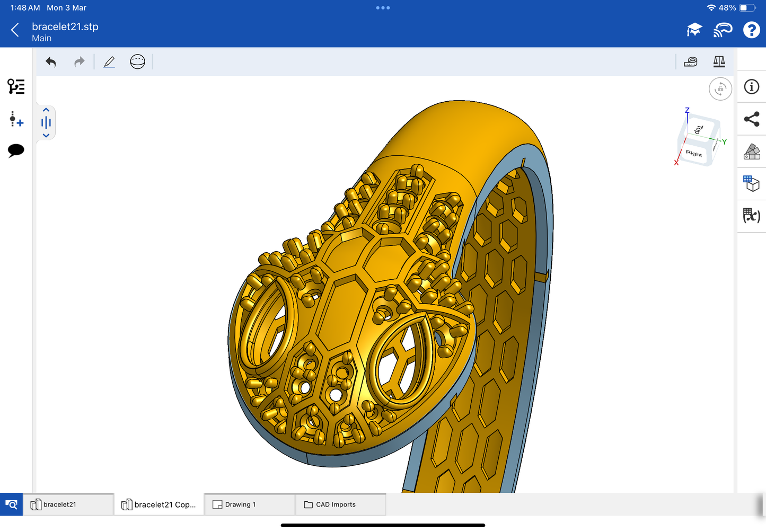The height and width of the screenshot is (532, 766).
Task: Click the Right face of view cube
Action: coord(693,153)
